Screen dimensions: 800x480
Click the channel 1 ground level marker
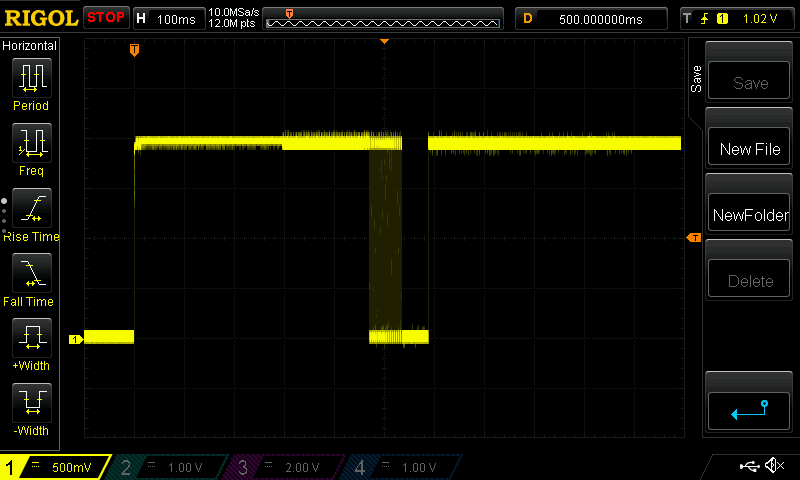76,339
